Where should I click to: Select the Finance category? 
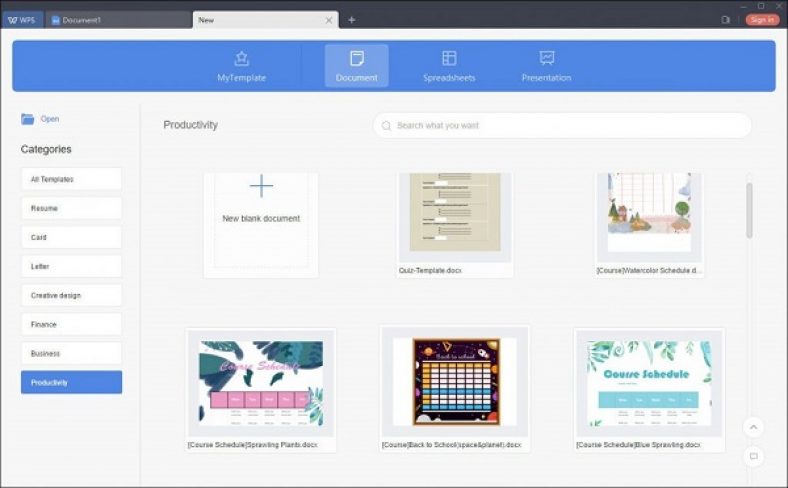coord(71,325)
